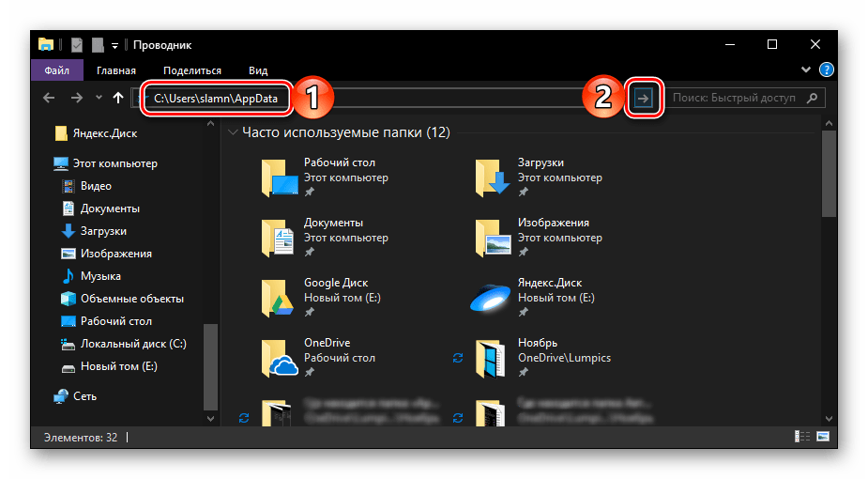Switch to details list view in status bar
The width and height of the screenshot is (868, 479).
point(803,437)
